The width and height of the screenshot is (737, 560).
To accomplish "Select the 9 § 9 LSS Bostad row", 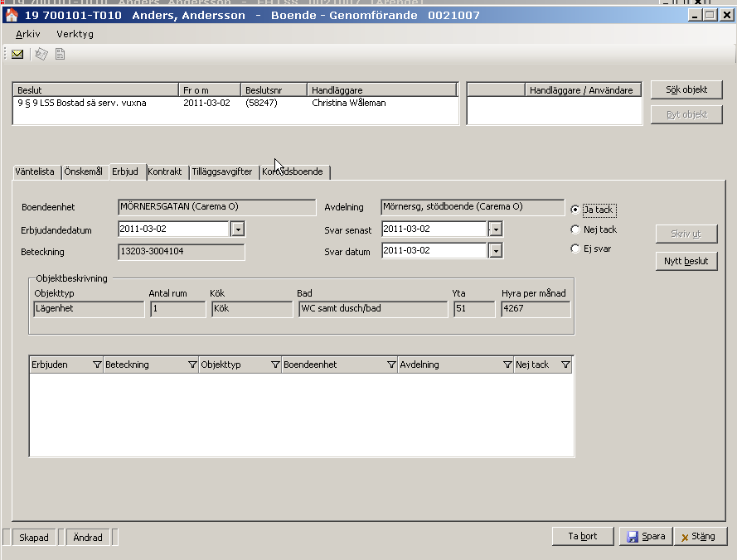I will tap(235, 103).
